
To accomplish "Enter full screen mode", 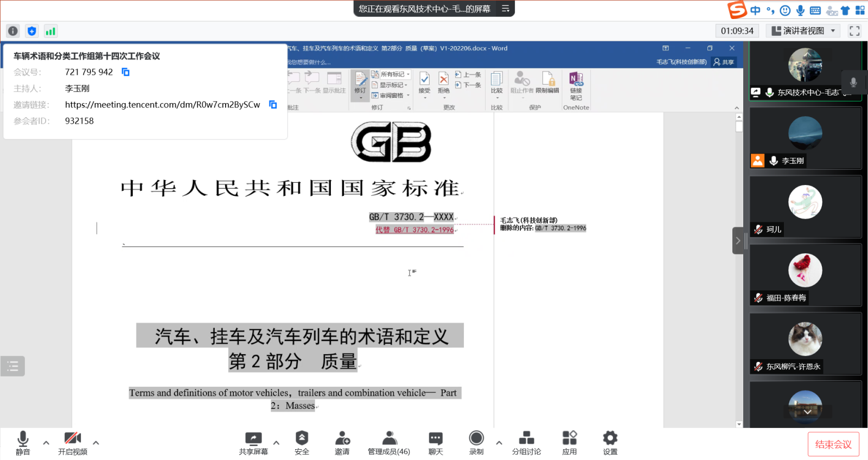I will pyautogui.click(x=854, y=31).
